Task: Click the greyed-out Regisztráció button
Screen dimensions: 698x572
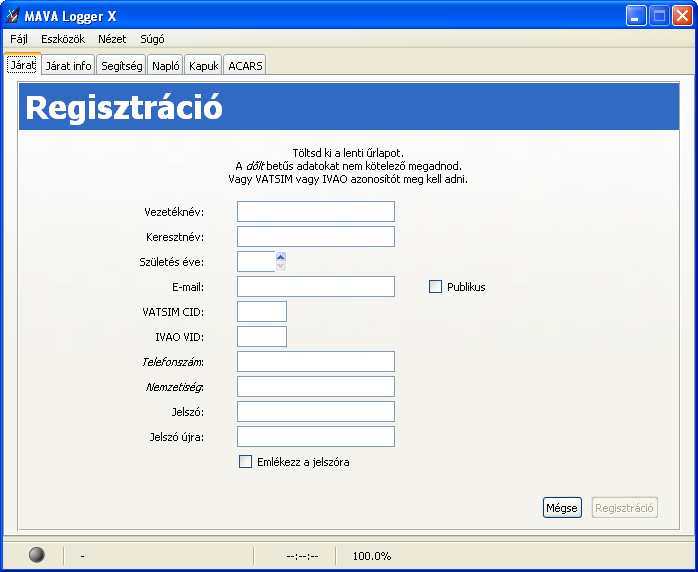Action: 625,507
